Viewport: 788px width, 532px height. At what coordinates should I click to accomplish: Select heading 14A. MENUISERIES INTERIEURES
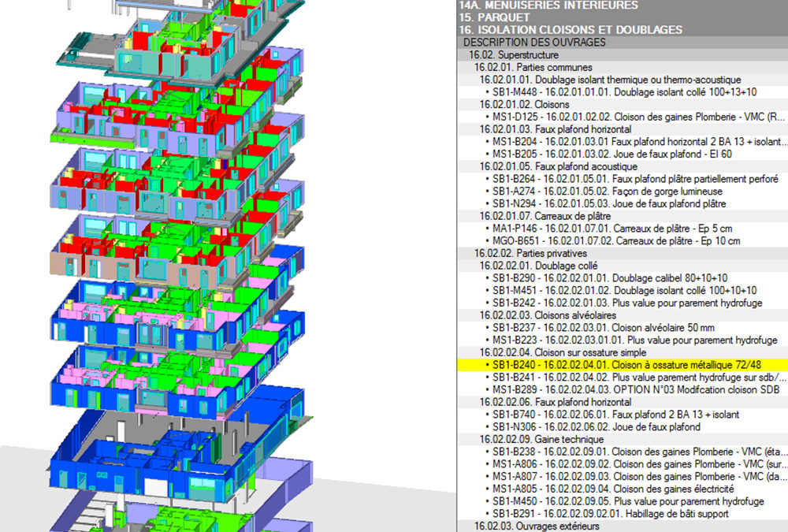[623, 6]
